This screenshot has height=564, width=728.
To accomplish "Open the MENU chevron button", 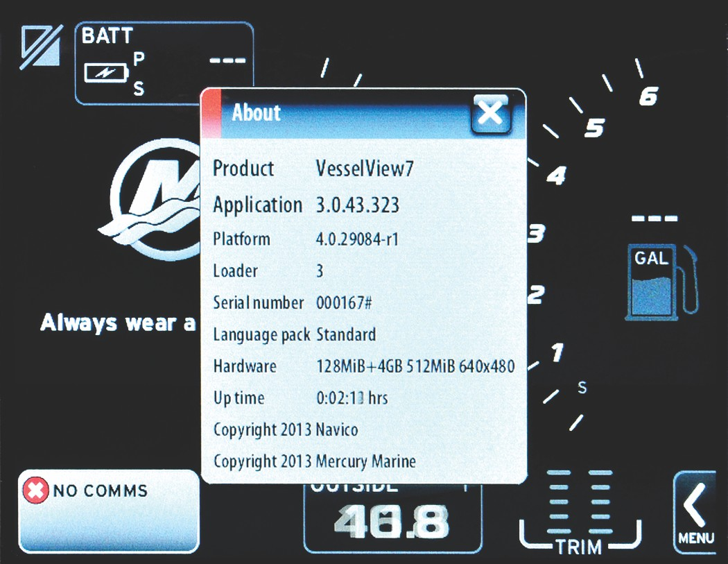I will tap(695, 511).
